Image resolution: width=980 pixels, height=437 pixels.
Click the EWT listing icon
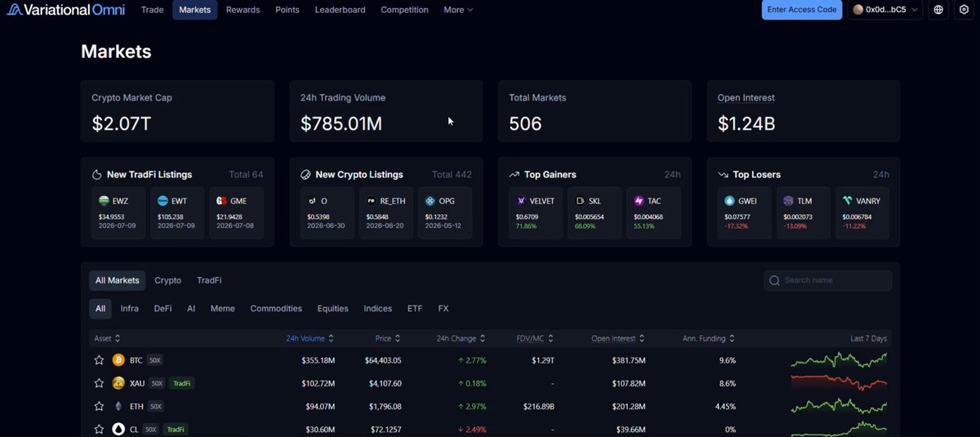click(163, 201)
